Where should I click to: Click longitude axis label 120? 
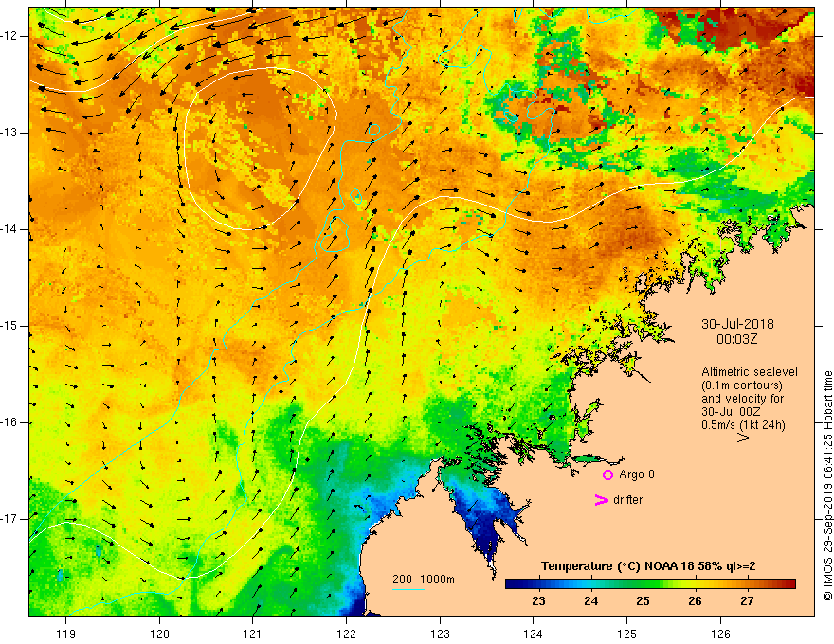159,634
